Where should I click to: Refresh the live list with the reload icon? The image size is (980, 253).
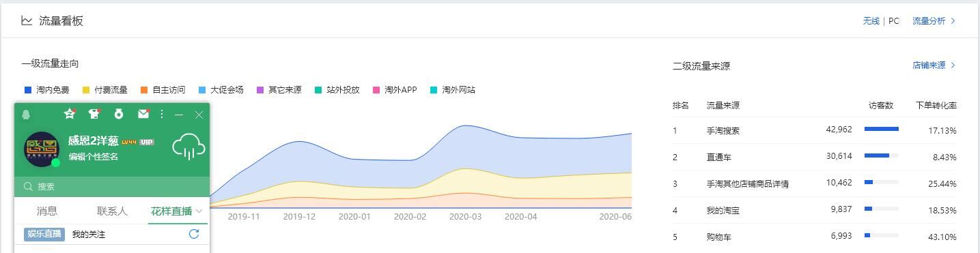[194, 234]
